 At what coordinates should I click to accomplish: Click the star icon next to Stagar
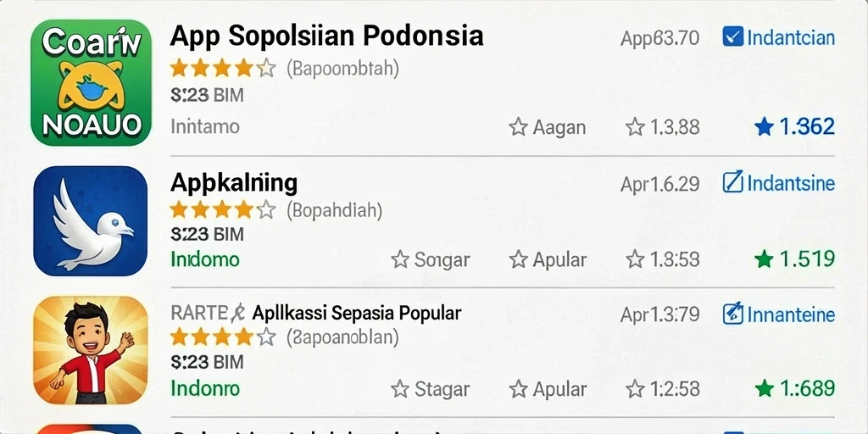(400, 389)
